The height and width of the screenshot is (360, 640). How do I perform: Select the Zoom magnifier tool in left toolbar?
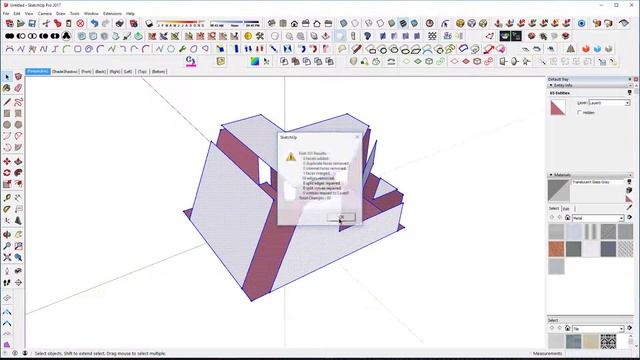tap(7, 246)
